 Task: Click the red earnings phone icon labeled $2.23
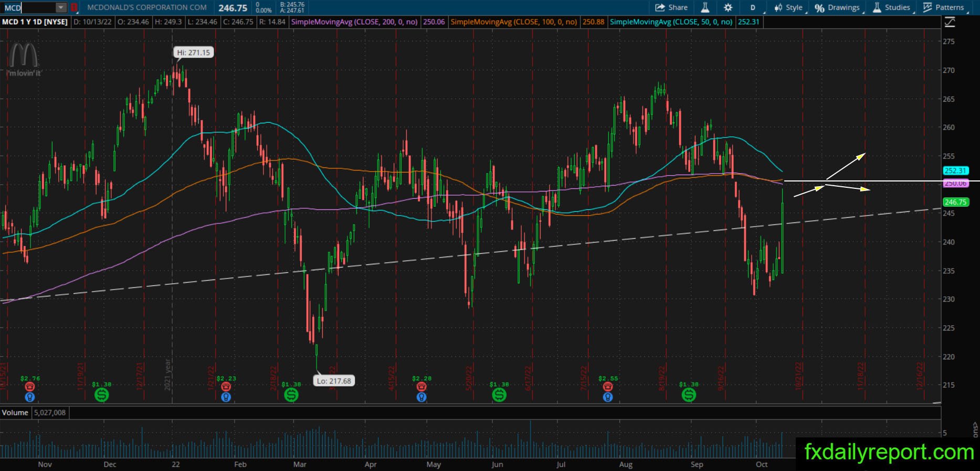[226, 387]
